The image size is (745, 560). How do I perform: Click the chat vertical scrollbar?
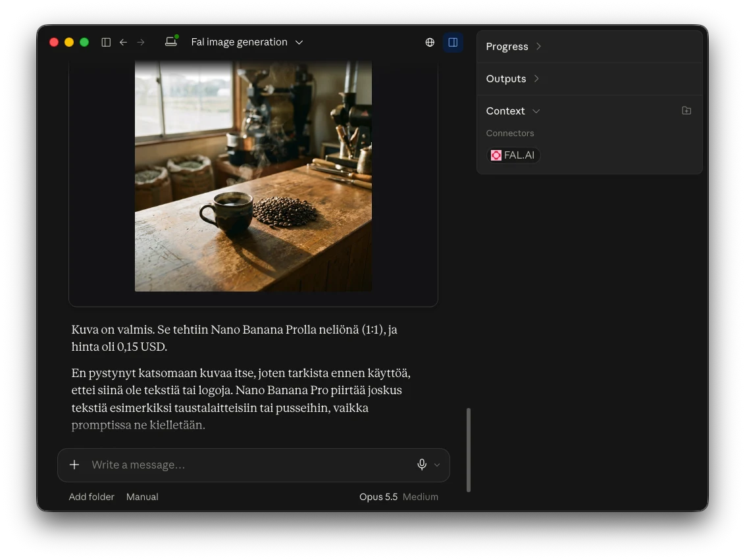469,450
